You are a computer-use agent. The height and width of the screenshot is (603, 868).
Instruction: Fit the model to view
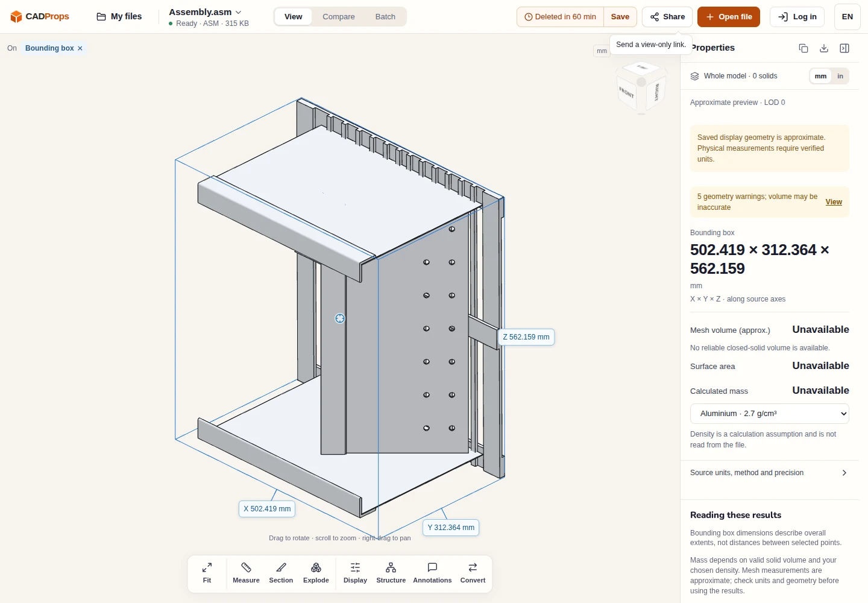click(x=207, y=573)
